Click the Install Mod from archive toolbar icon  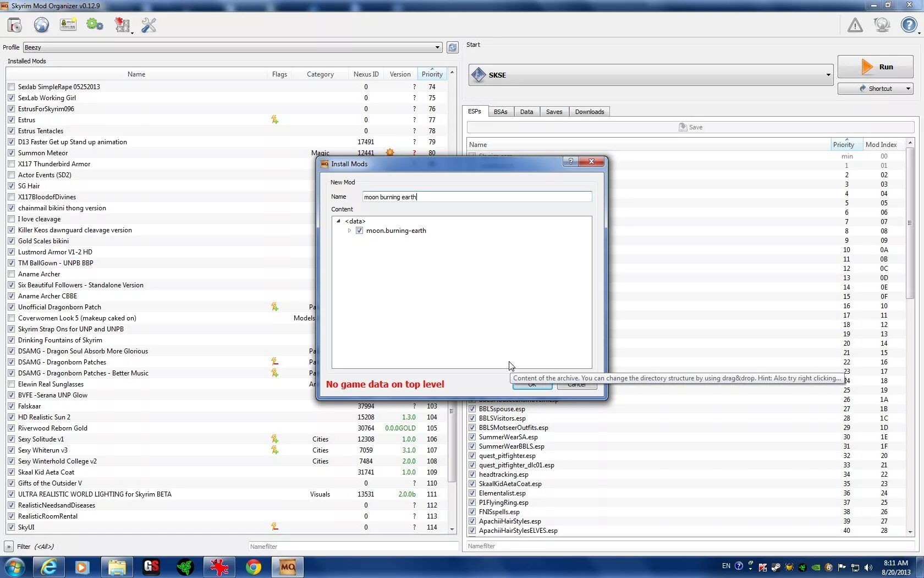click(x=15, y=25)
